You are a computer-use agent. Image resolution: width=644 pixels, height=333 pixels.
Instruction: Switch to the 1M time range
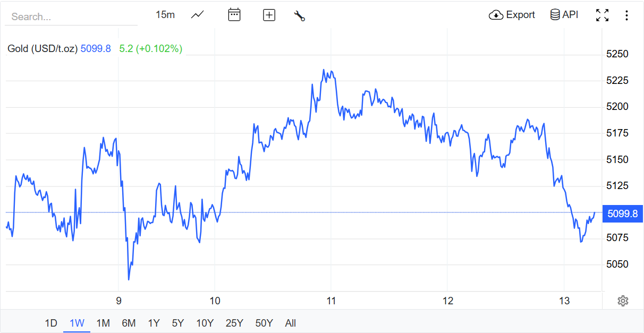103,323
